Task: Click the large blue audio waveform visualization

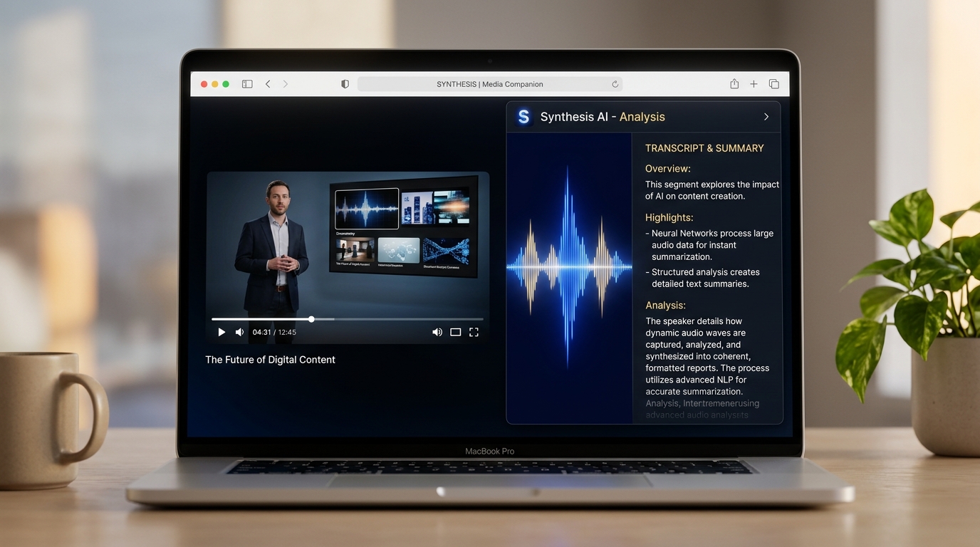Action: click(x=569, y=267)
